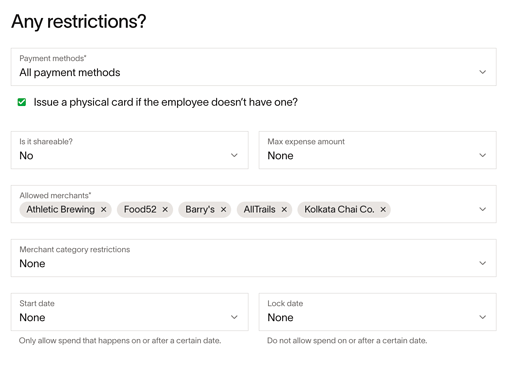Expand the Start date dropdown
The height and width of the screenshot is (365, 517).
coord(130,312)
